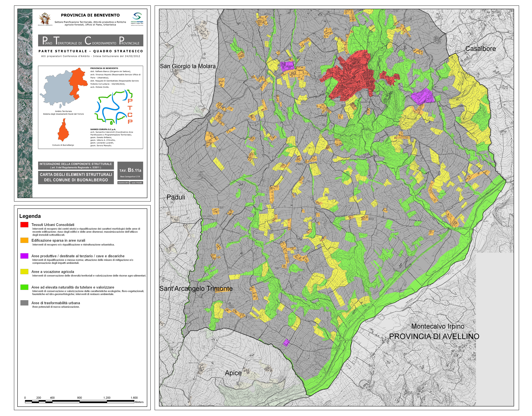Click the 'SANNIO EUROPA S.C.p.A.' credits heading
The height and width of the screenshot is (416, 532).
[103, 129]
